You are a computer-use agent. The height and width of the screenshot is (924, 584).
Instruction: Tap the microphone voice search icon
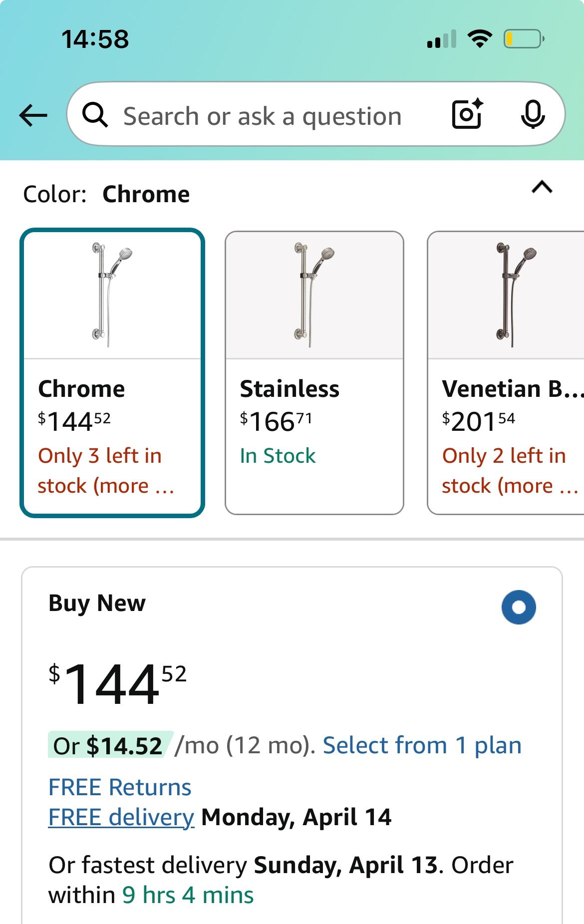[x=533, y=114]
